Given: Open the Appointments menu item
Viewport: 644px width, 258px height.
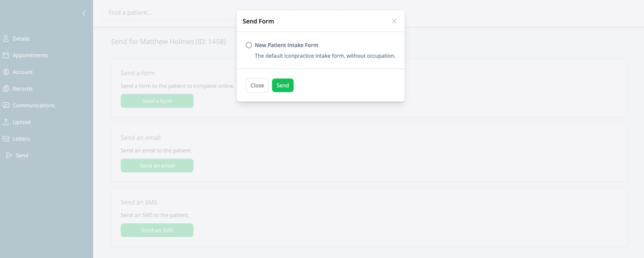Looking at the screenshot, I should [x=30, y=55].
